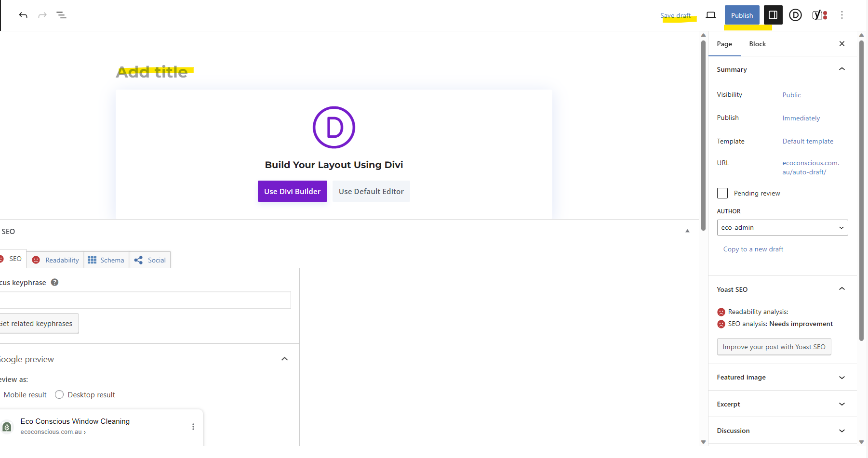The height and width of the screenshot is (458, 868).
Task: Click the Add title field
Action: [152, 72]
